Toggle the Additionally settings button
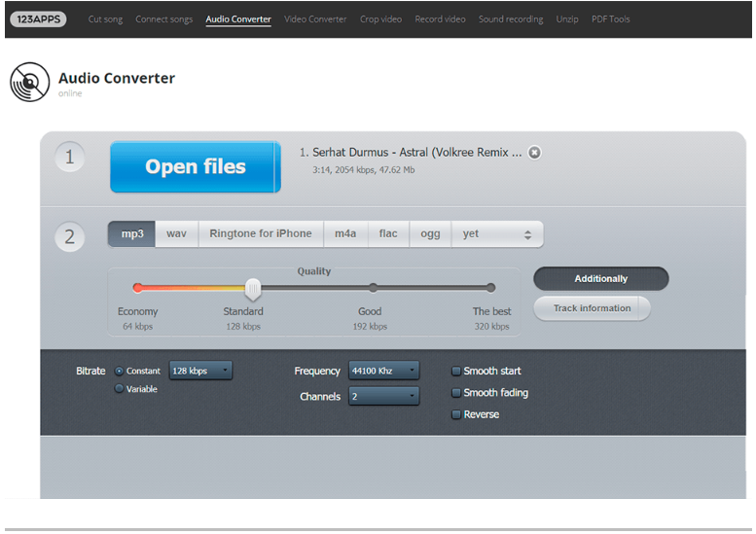This screenshot has width=756, height=534. click(x=600, y=278)
